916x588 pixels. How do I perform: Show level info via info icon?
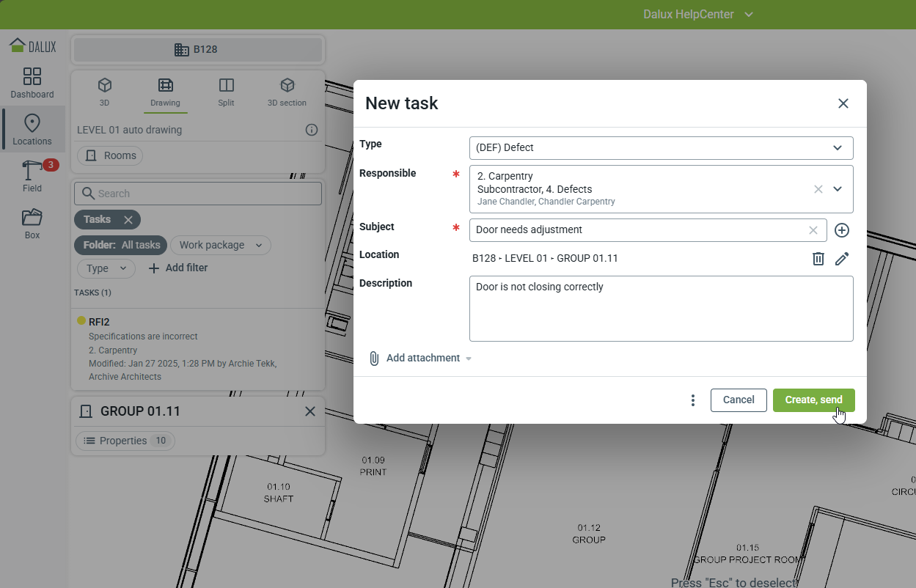312,130
